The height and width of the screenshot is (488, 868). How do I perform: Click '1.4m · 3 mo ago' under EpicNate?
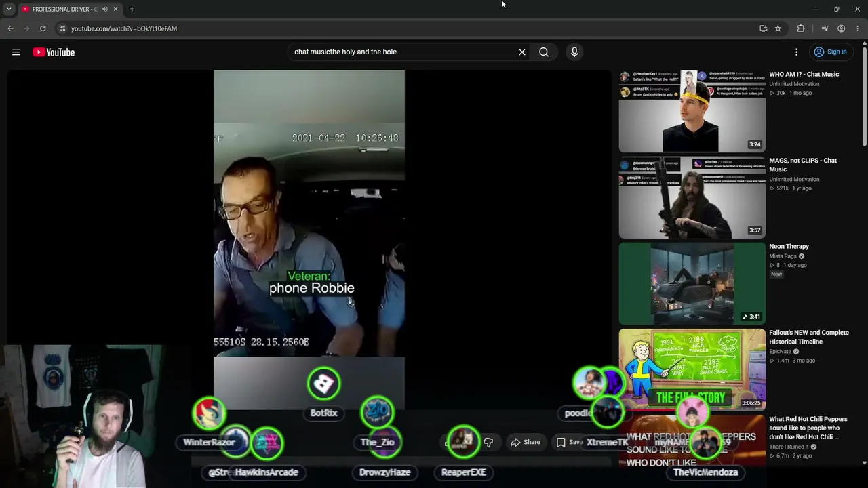(x=792, y=361)
